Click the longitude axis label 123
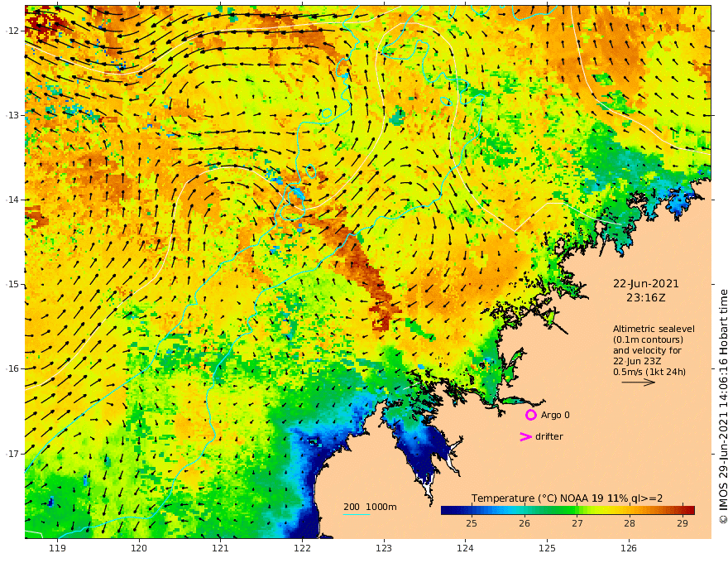This screenshot has width=728, height=563. [x=384, y=548]
